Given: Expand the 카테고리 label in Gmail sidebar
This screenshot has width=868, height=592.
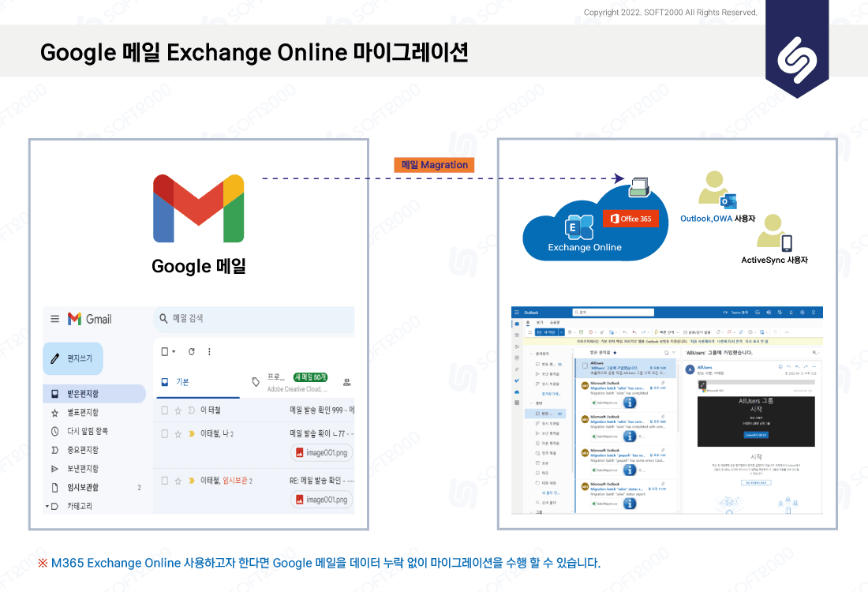Looking at the screenshot, I should [47, 506].
